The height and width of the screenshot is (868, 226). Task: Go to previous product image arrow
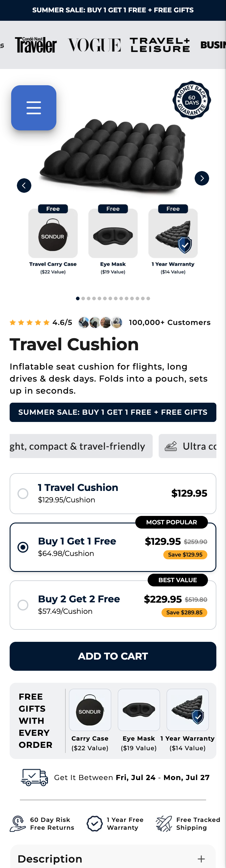(x=24, y=185)
